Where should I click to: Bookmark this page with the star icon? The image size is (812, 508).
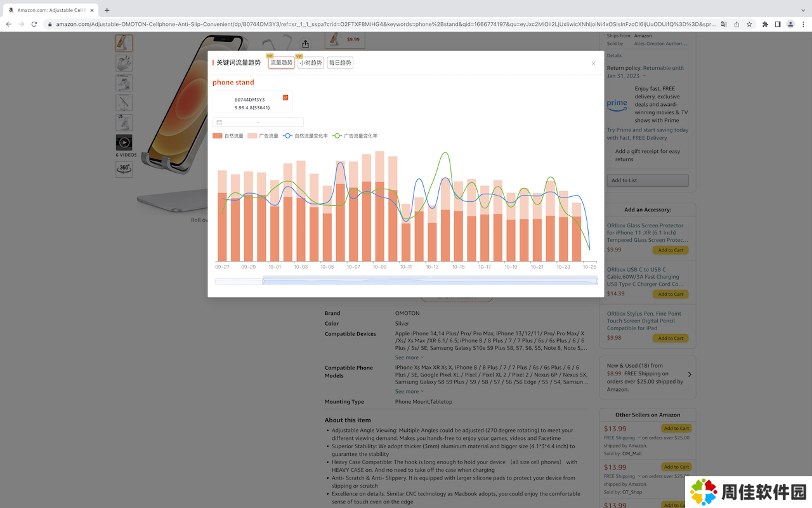(749, 24)
